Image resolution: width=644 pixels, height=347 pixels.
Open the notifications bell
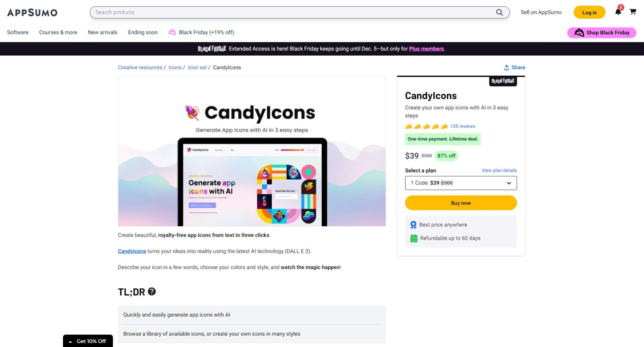pyautogui.click(x=618, y=12)
